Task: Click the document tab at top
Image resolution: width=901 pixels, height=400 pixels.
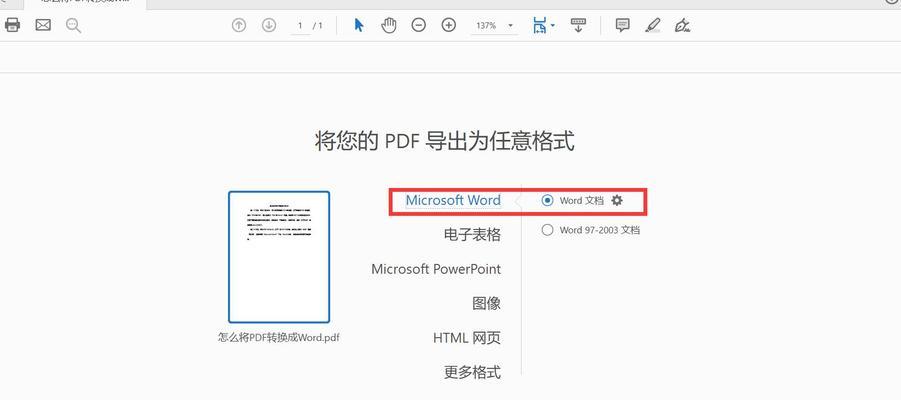Action: point(85,3)
